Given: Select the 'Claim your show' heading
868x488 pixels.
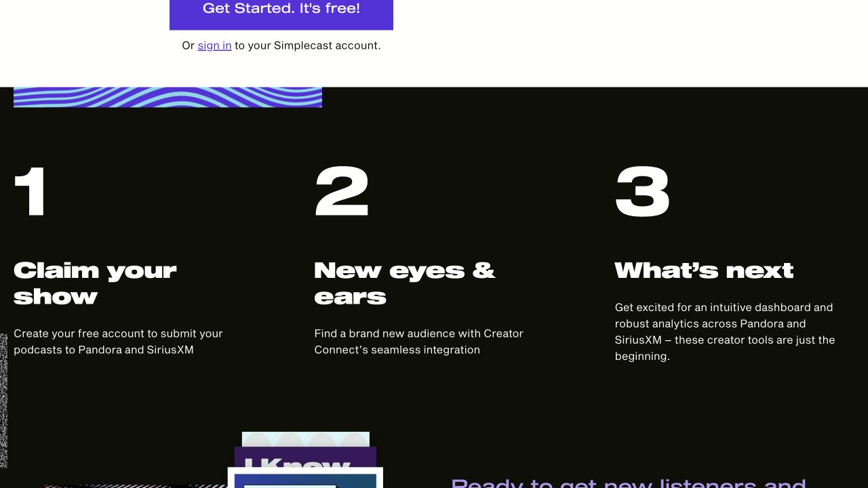Looking at the screenshot, I should pos(95,283).
